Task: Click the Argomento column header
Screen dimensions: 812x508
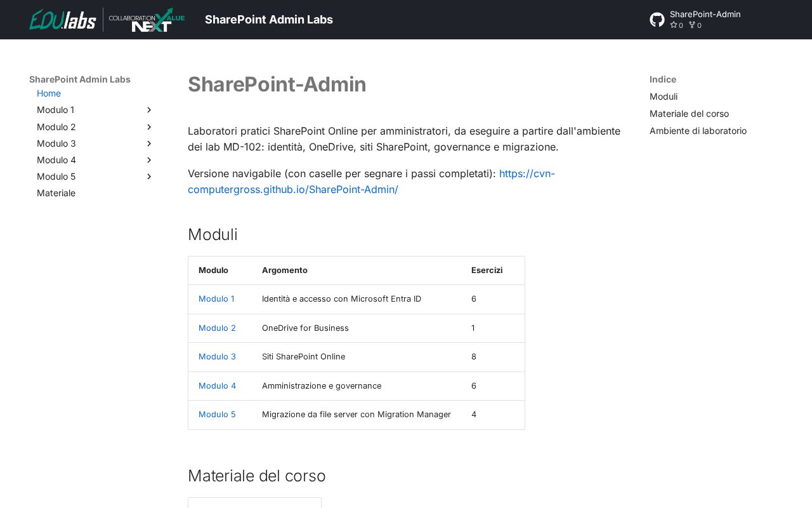Action: coord(285,270)
